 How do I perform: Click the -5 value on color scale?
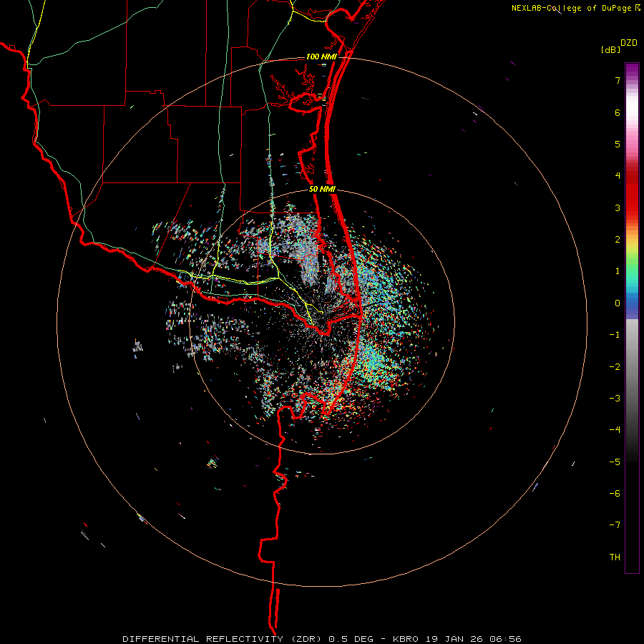pos(615,462)
